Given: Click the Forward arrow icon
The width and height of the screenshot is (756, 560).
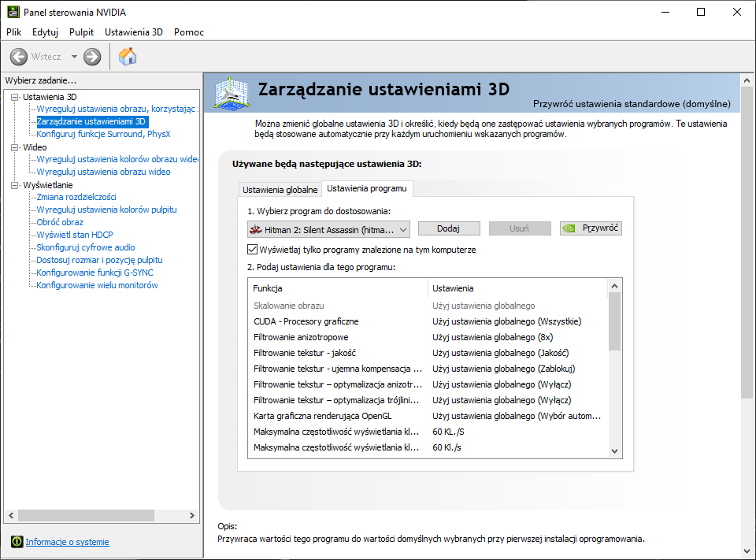Looking at the screenshot, I should click(x=92, y=57).
